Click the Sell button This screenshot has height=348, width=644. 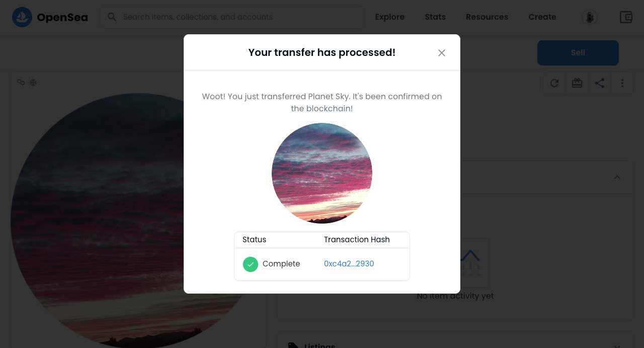[578, 53]
